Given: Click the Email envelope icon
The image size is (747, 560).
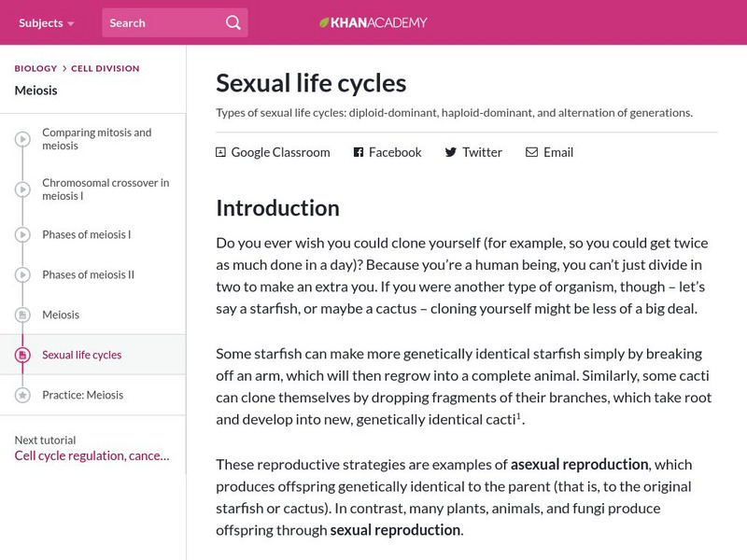Looking at the screenshot, I should pyautogui.click(x=531, y=152).
